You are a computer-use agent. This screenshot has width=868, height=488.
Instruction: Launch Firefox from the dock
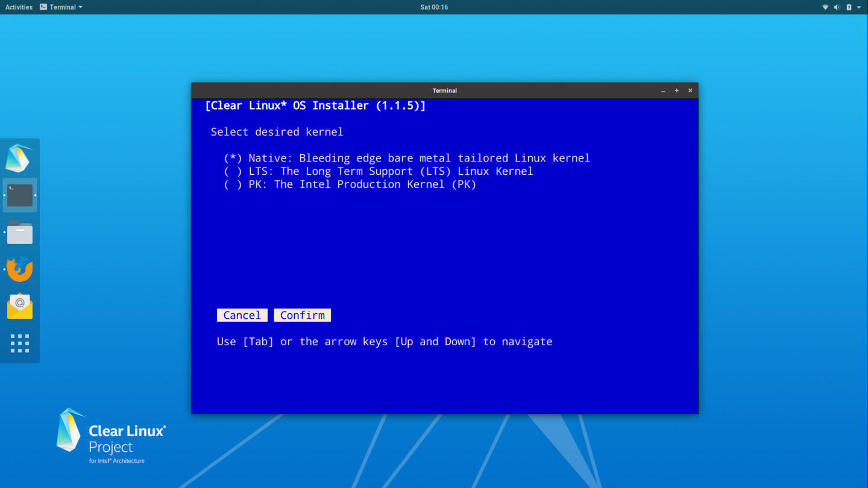pyautogui.click(x=20, y=269)
